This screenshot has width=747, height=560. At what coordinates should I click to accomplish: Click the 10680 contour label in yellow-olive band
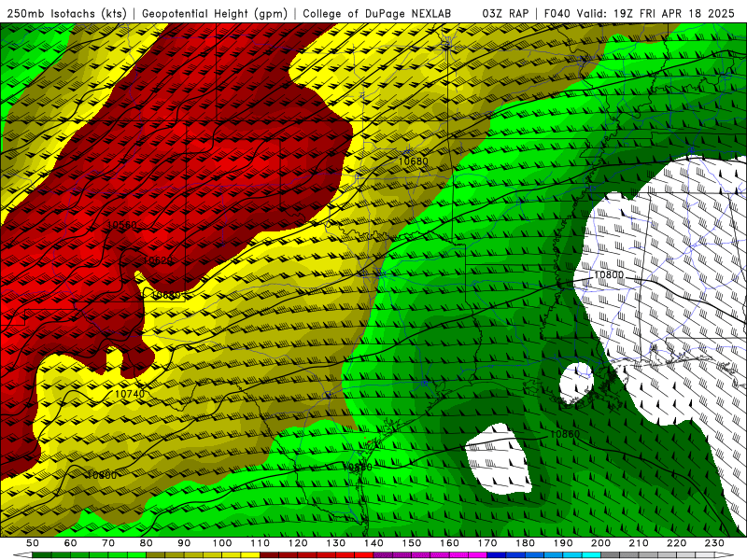413,161
